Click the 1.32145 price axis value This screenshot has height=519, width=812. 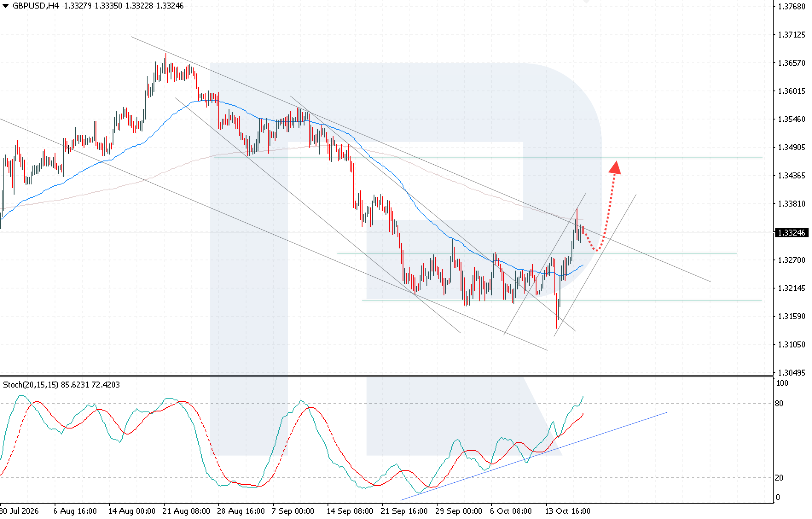tap(792, 288)
